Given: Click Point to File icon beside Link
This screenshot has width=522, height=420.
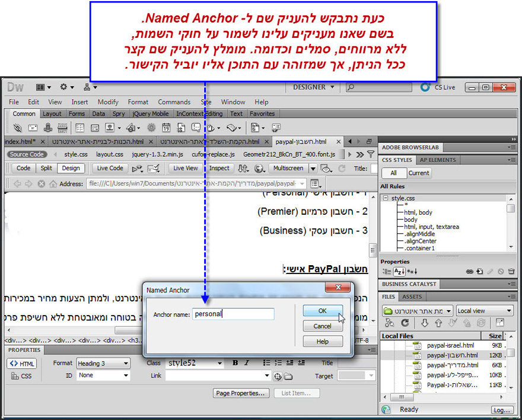Looking at the screenshot, I should tap(278, 377).
